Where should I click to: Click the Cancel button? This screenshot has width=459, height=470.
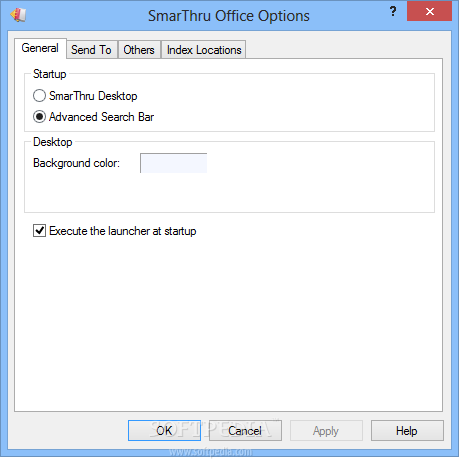[245, 431]
